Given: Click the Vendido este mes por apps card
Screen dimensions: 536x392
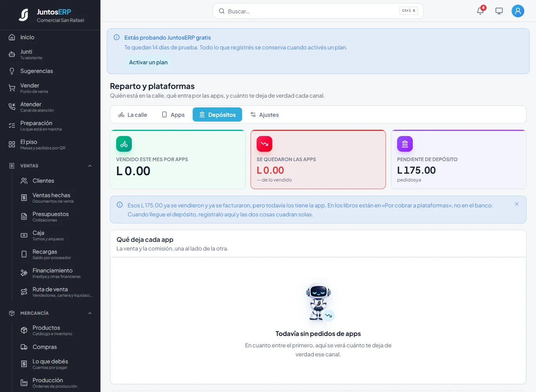Looking at the screenshot, I should point(178,160).
